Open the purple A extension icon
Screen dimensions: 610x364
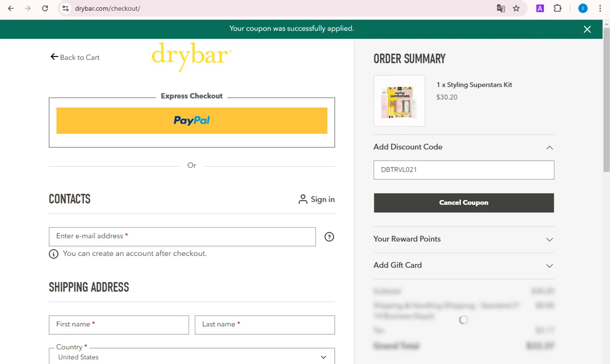tap(540, 8)
